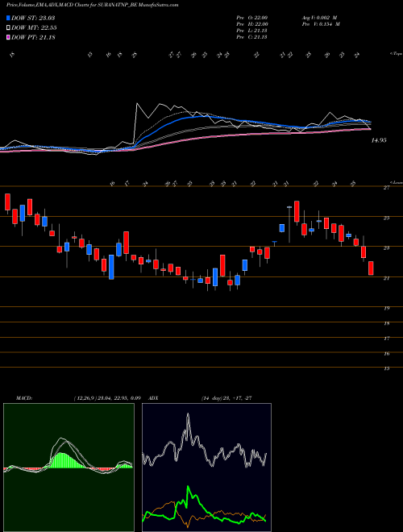403x532 pixels.
Task: Click the first red candlestick near 27
Action: (7, 202)
